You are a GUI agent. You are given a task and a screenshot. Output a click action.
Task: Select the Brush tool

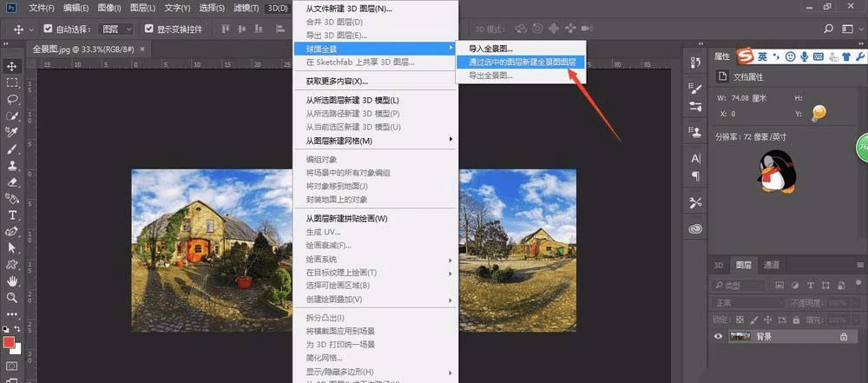coord(11,149)
